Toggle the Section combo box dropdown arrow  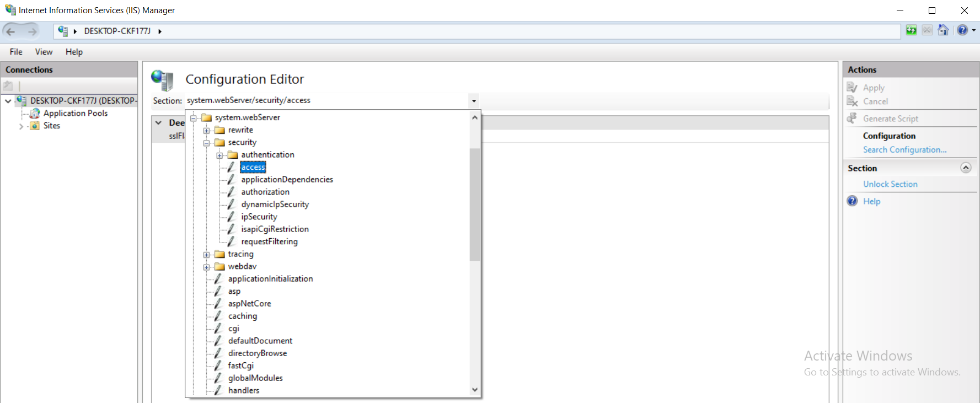(474, 101)
